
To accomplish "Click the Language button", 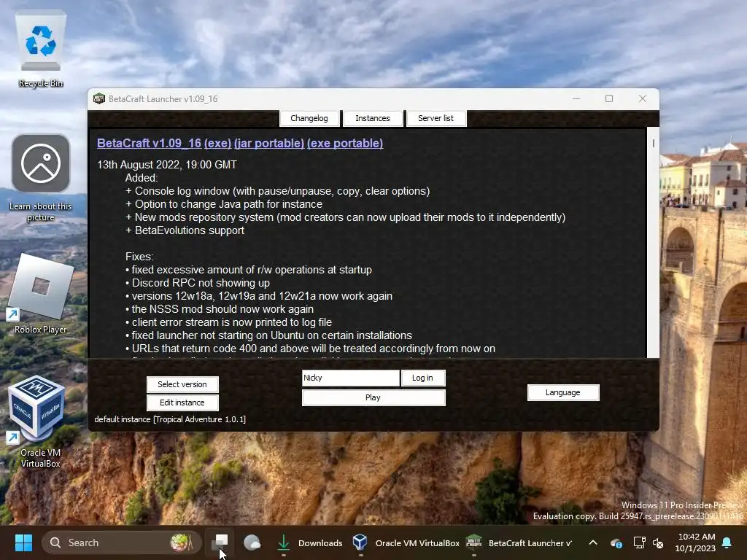I will (563, 392).
